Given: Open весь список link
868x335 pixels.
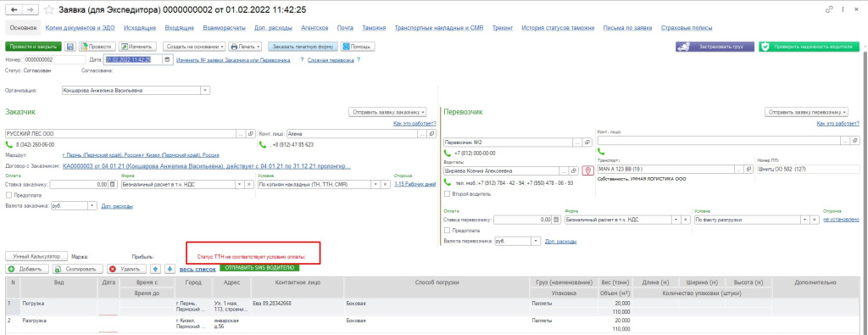Looking at the screenshot, I should point(198,269).
